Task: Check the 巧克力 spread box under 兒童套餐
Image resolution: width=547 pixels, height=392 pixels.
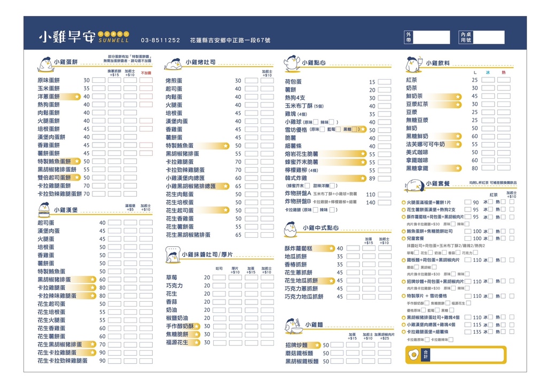Action: [475, 253]
